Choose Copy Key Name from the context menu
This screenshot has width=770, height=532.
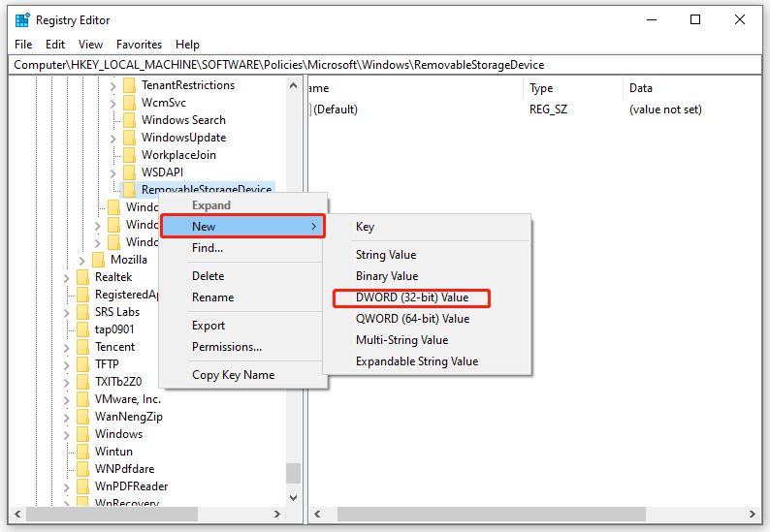pos(242,375)
